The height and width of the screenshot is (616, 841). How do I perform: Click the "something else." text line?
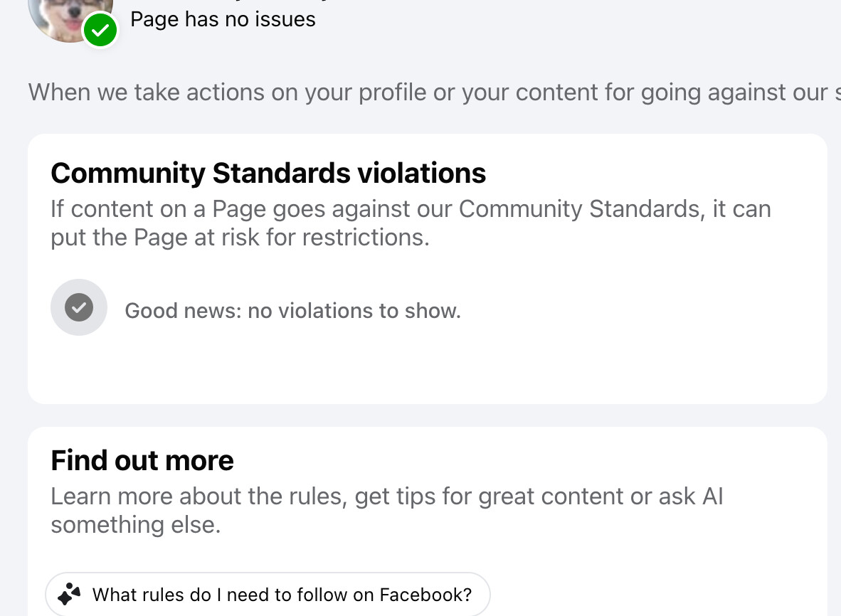[x=136, y=524]
